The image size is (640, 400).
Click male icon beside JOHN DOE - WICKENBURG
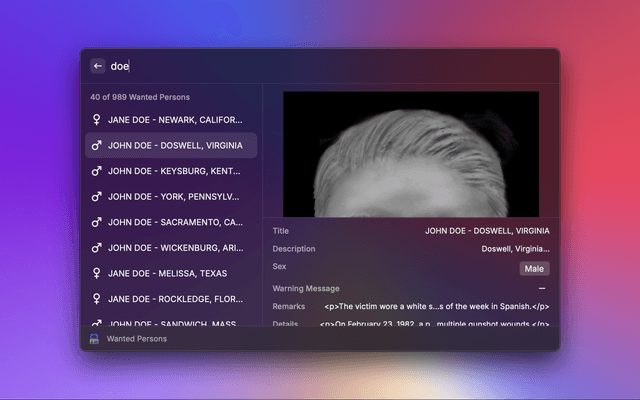(x=96, y=247)
